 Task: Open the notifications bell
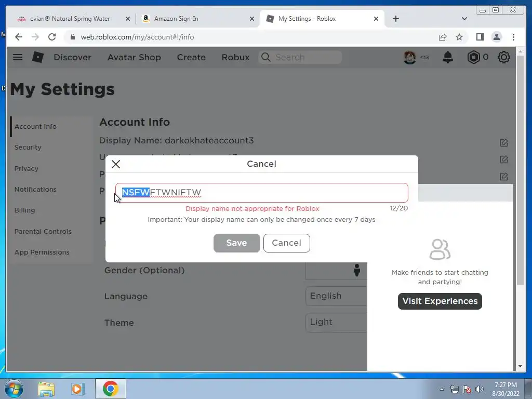(x=447, y=57)
